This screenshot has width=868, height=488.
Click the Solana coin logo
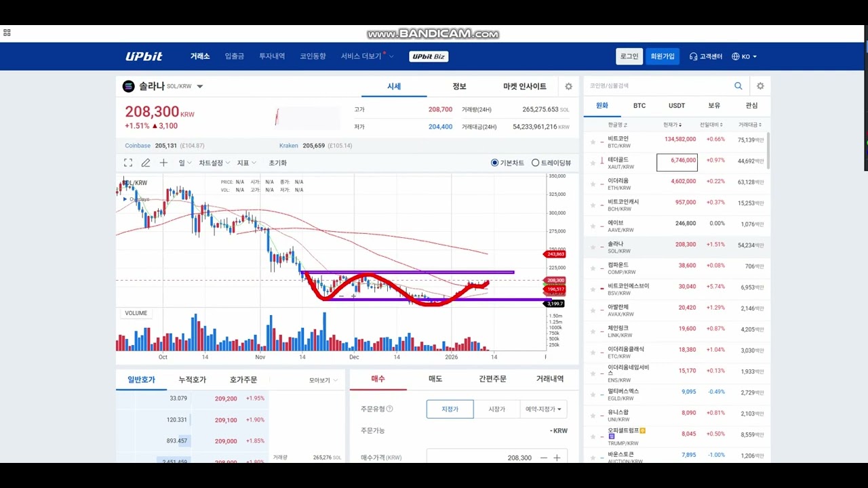128,86
